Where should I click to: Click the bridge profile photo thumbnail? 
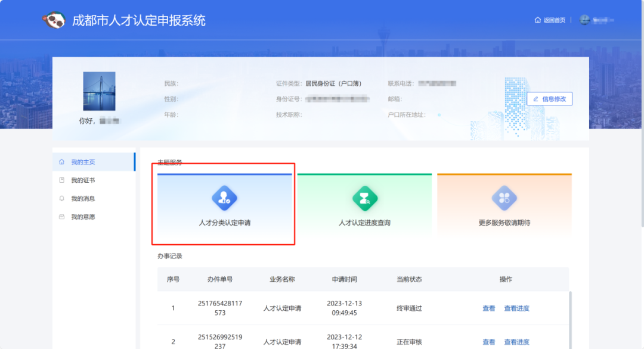[x=99, y=91]
